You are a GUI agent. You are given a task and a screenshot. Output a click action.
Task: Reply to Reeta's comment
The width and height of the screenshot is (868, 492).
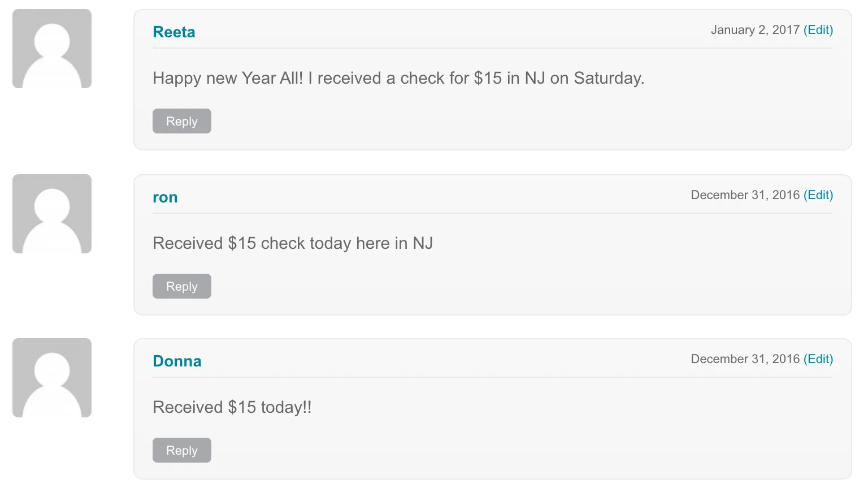(182, 122)
